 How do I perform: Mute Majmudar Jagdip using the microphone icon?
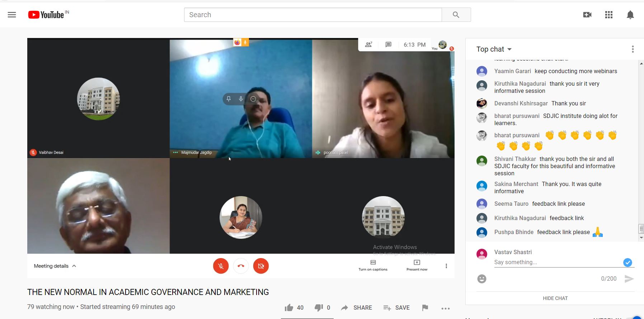[x=241, y=99]
